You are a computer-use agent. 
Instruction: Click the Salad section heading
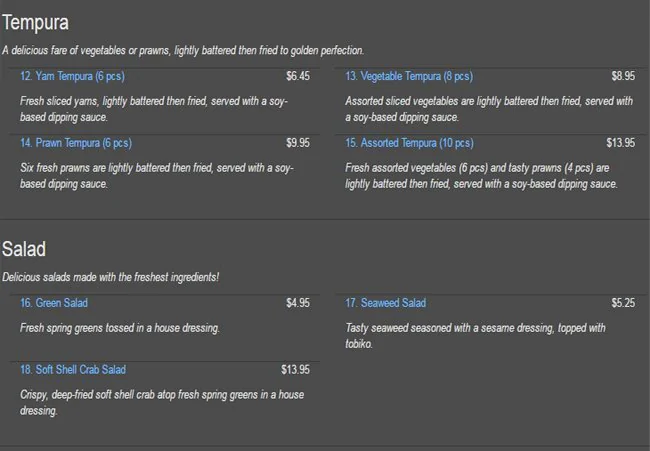[x=24, y=249]
